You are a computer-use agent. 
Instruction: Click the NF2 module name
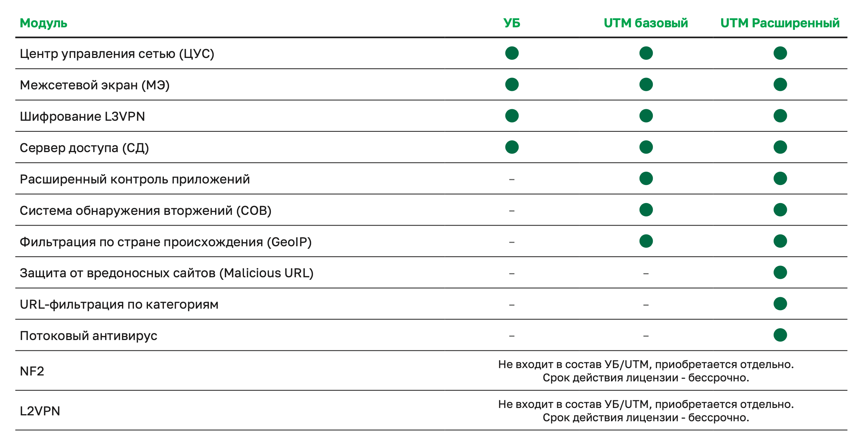point(32,371)
